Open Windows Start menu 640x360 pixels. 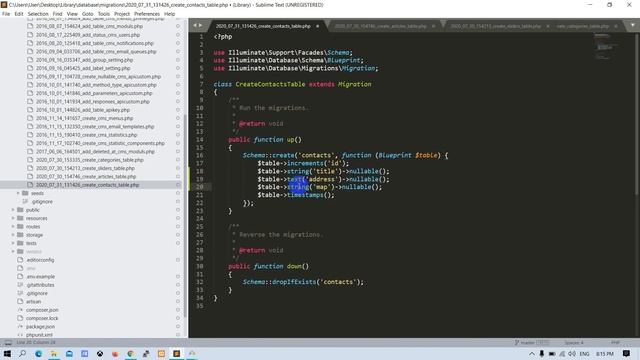point(7,353)
